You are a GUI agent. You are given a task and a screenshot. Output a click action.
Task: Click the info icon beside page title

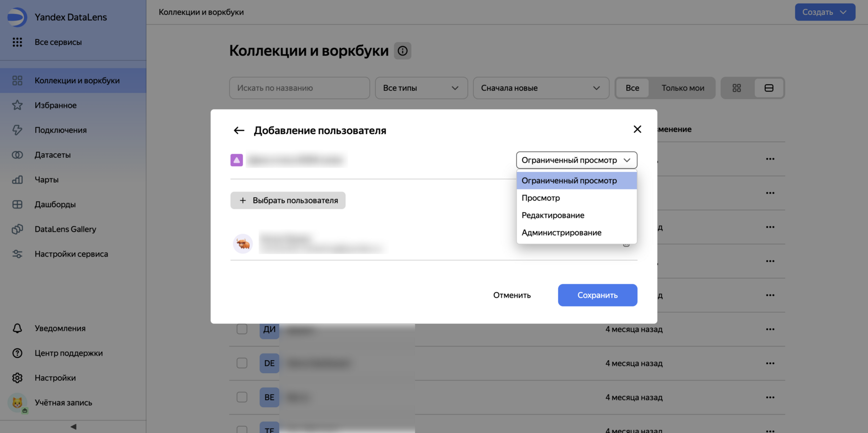[x=402, y=51]
